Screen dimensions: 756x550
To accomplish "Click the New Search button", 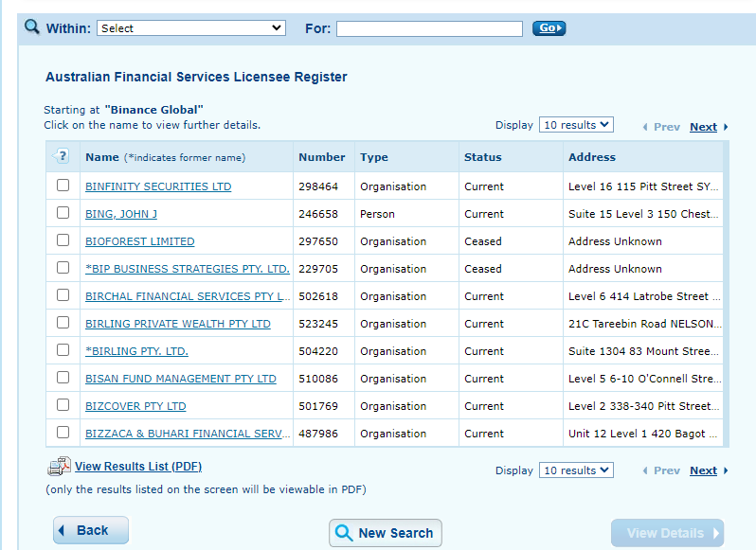I will tap(386, 533).
